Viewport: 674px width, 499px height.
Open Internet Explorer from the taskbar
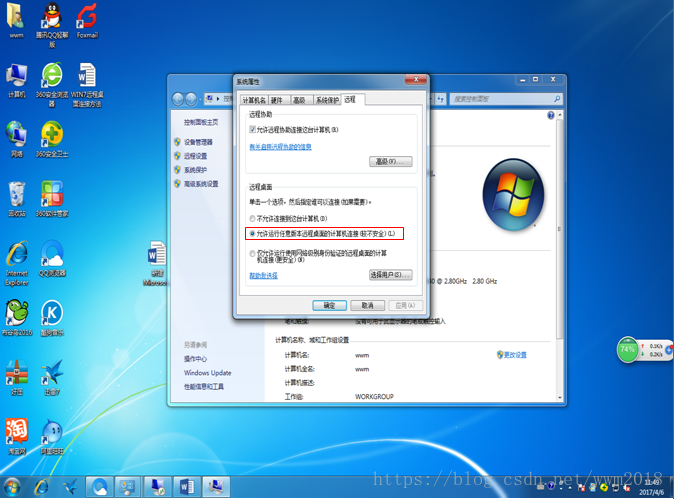[x=42, y=487]
